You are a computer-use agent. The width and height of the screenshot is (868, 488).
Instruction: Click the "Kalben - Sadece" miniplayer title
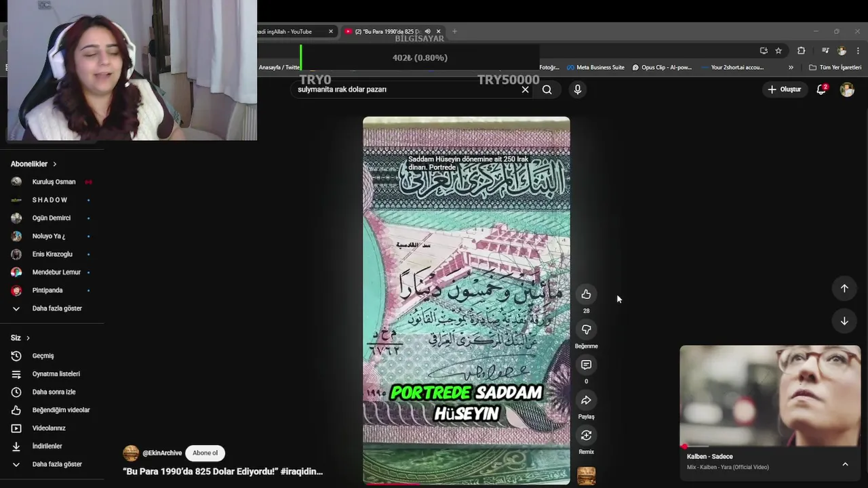(709, 457)
